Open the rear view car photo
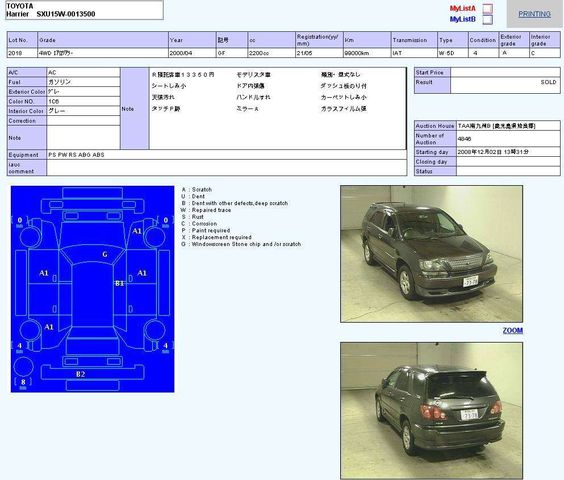The height and width of the screenshot is (480, 564). 431,411
